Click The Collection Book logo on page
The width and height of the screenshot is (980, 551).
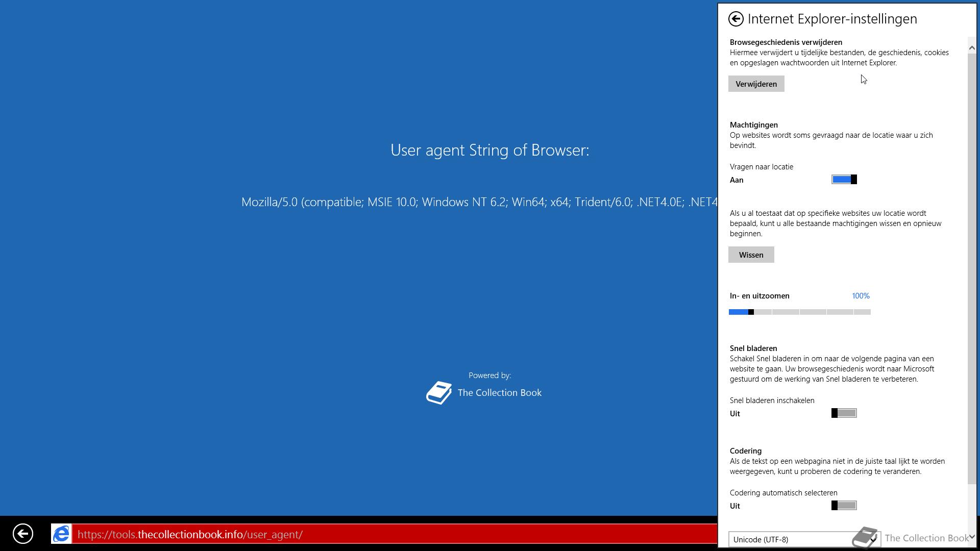439,393
